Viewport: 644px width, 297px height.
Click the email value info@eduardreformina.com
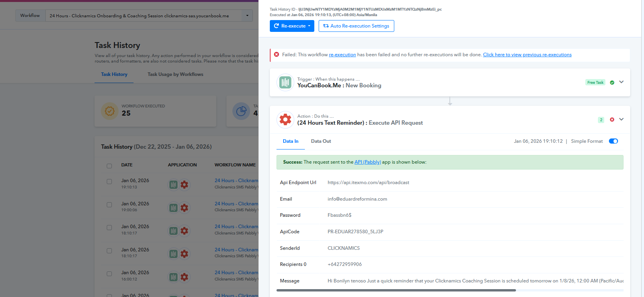(357, 199)
